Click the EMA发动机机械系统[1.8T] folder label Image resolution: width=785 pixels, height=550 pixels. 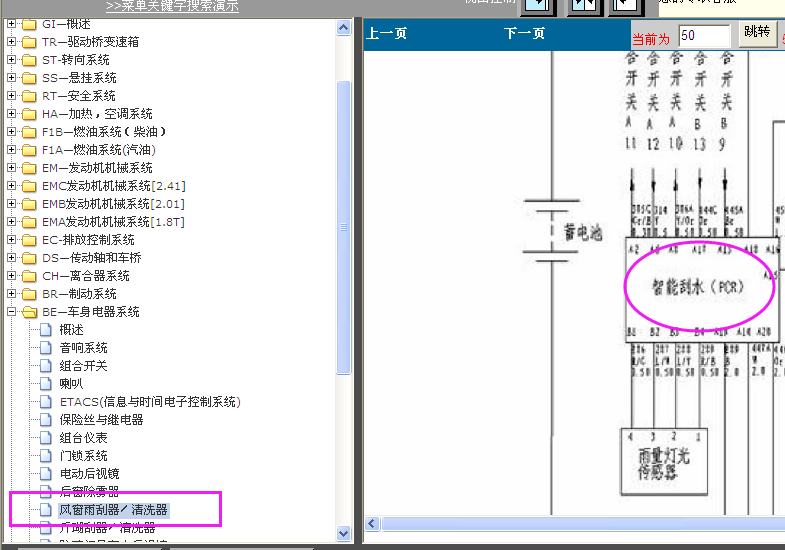point(113,222)
